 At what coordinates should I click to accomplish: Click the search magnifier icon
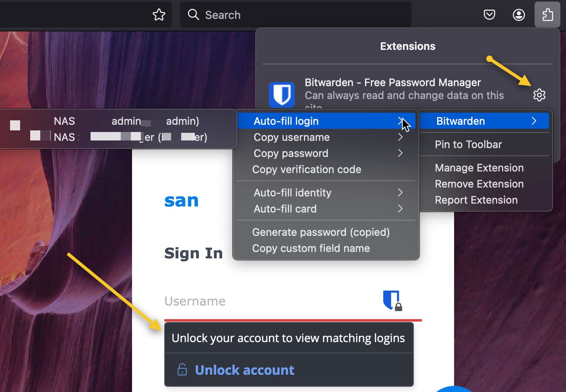tap(194, 15)
